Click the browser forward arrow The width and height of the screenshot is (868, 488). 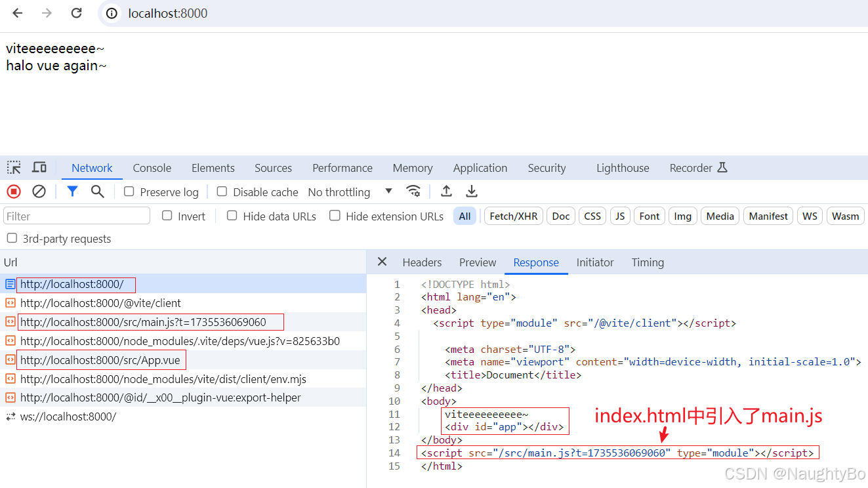pyautogui.click(x=47, y=13)
